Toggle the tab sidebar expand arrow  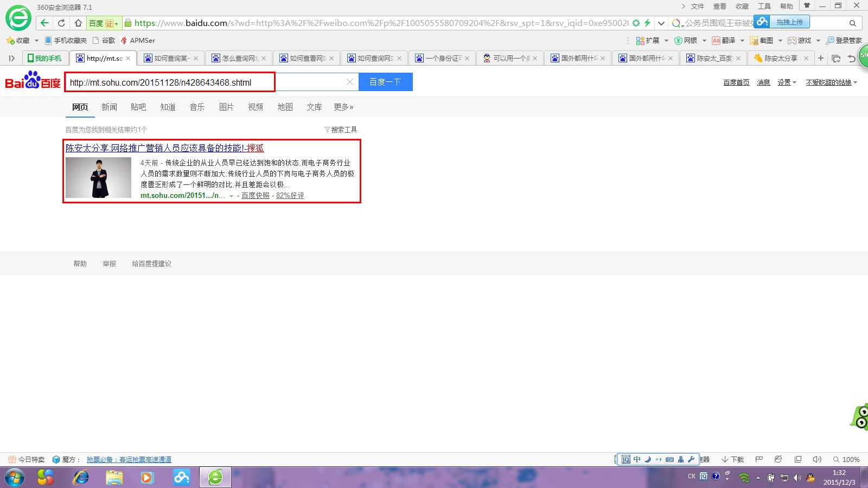[11, 58]
